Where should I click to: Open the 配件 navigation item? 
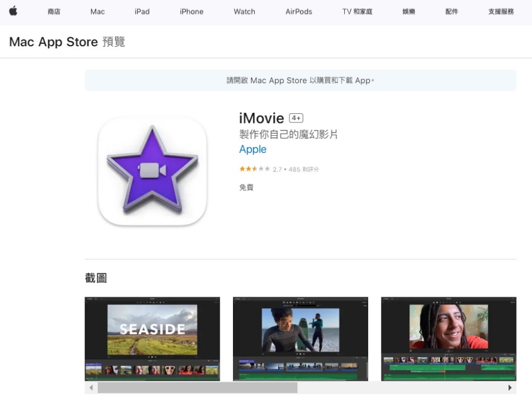pyautogui.click(x=451, y=12)
